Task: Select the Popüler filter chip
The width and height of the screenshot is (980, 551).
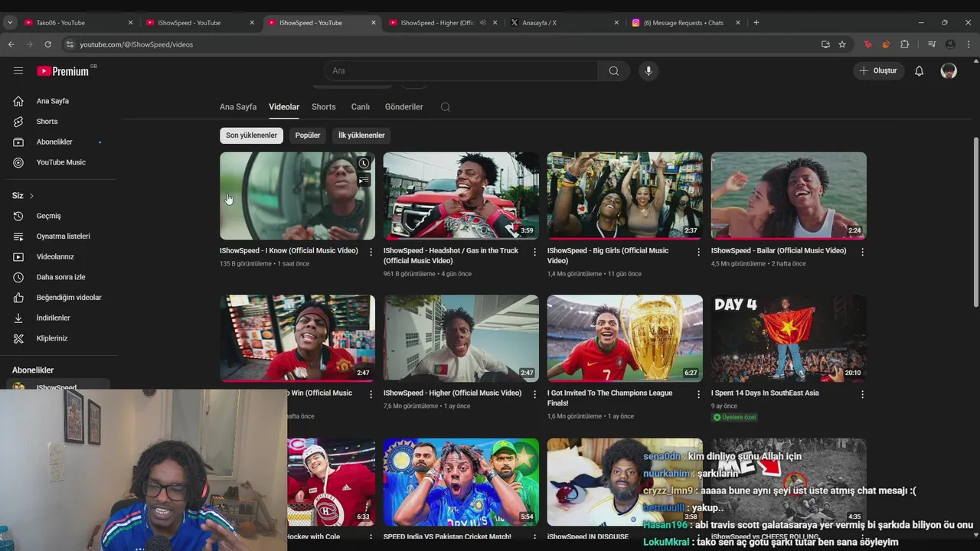Action: click(x=308, y=135)
